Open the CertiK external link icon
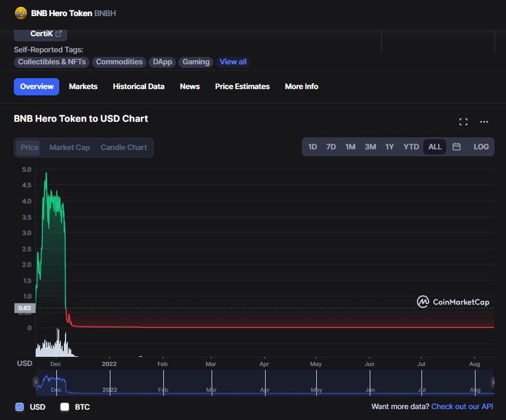 click(59, 33)
